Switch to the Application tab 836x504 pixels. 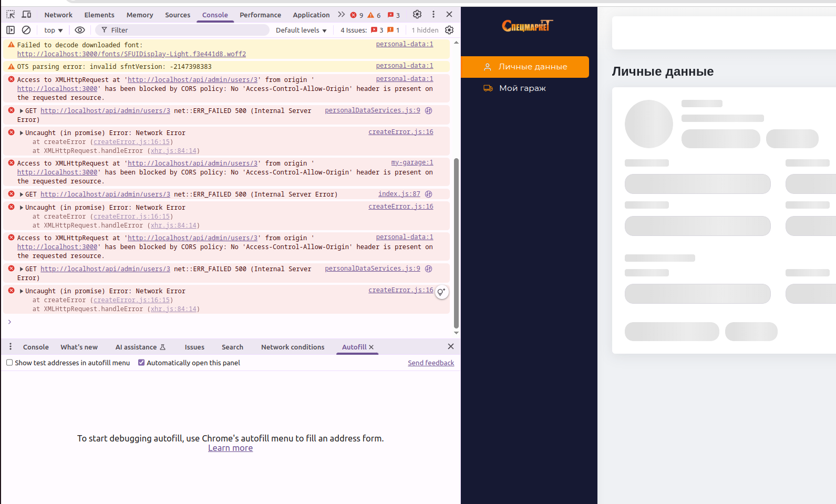311,15
